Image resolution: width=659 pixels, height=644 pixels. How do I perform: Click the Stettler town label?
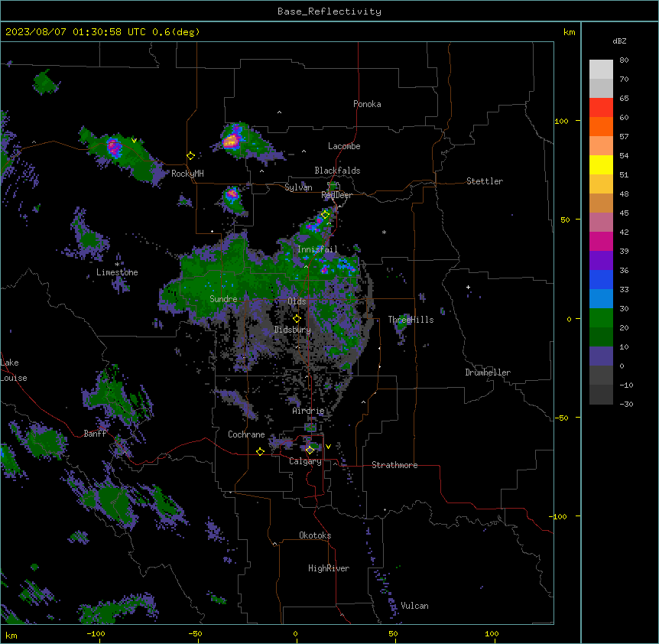pyautogui.click(x=485, y=181)
